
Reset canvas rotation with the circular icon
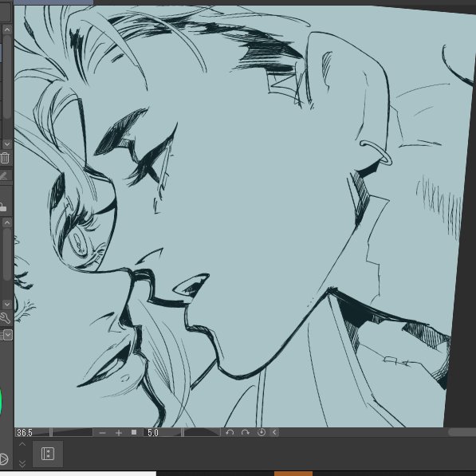[x=262, y=432]
